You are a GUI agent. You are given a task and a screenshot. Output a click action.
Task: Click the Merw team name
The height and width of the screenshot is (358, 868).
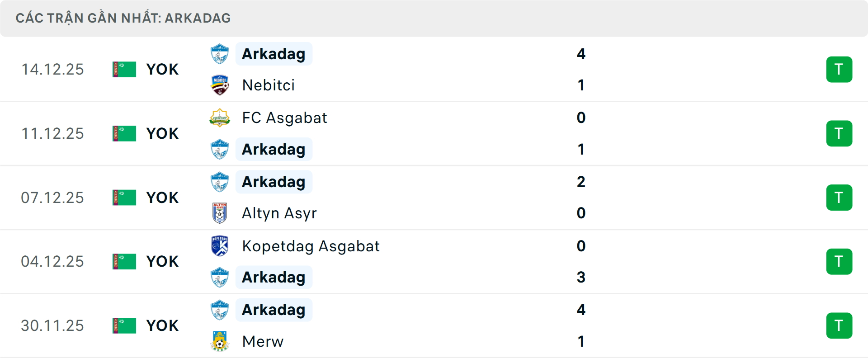tap(263, 342)
